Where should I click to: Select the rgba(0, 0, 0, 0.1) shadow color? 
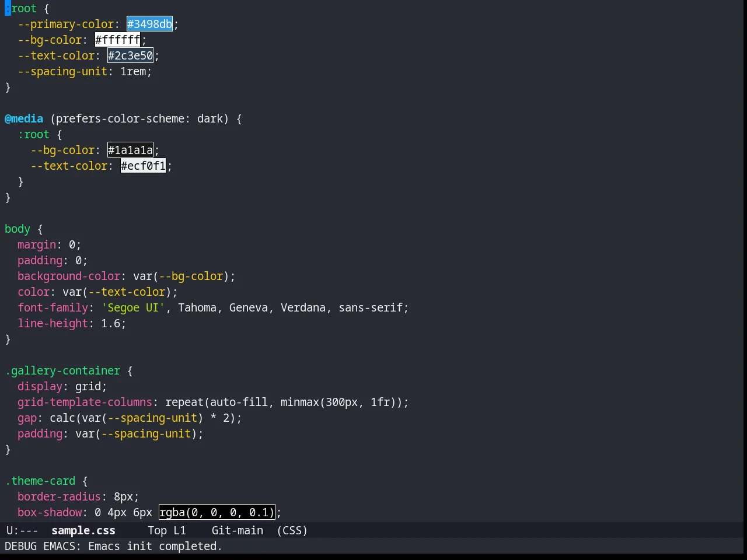click(x=217, y=512)
